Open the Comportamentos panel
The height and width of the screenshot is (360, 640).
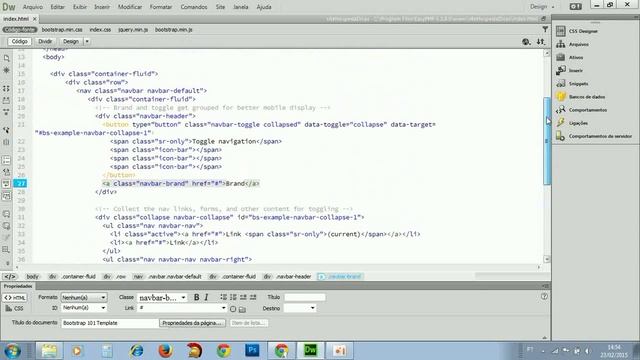582,110
